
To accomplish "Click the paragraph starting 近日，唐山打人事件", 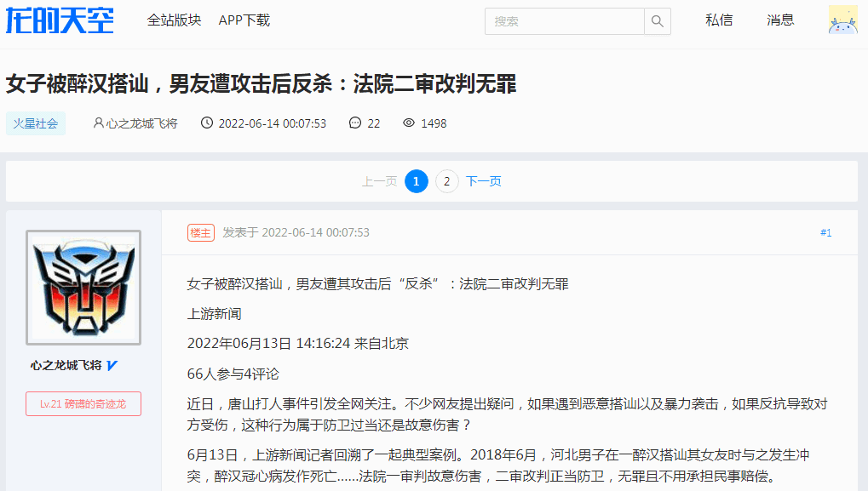I will click(x=507, y=414).
